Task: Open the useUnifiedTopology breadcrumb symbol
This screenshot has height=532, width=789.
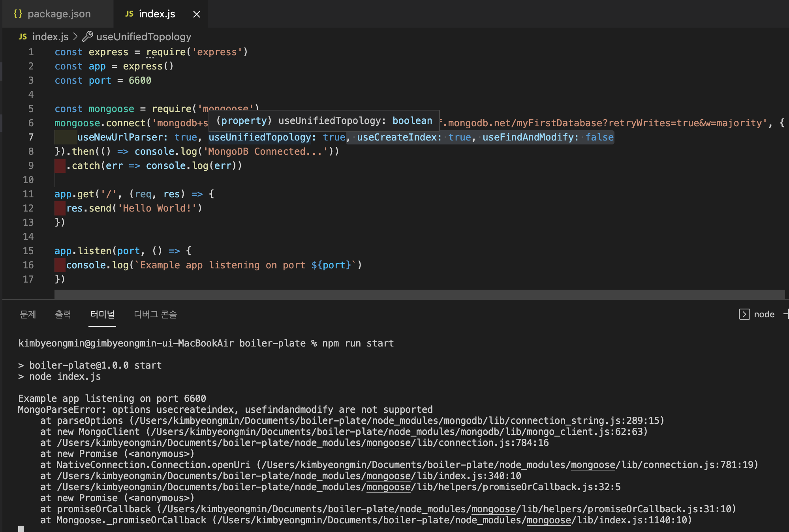Action: pyautogui.click(x=143, y=37)
